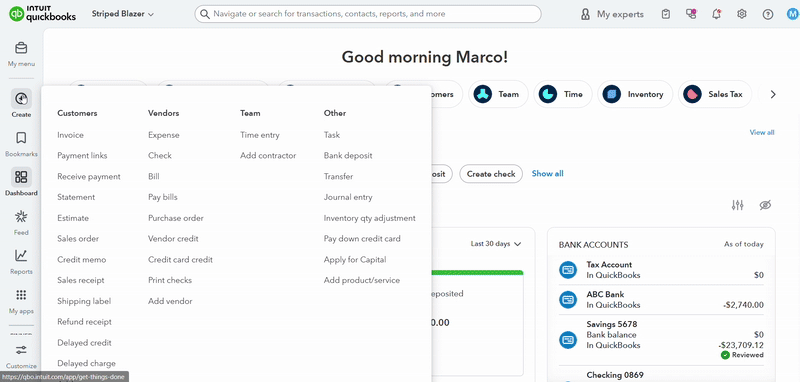Select Pay down credit card item

pos(362,239)
